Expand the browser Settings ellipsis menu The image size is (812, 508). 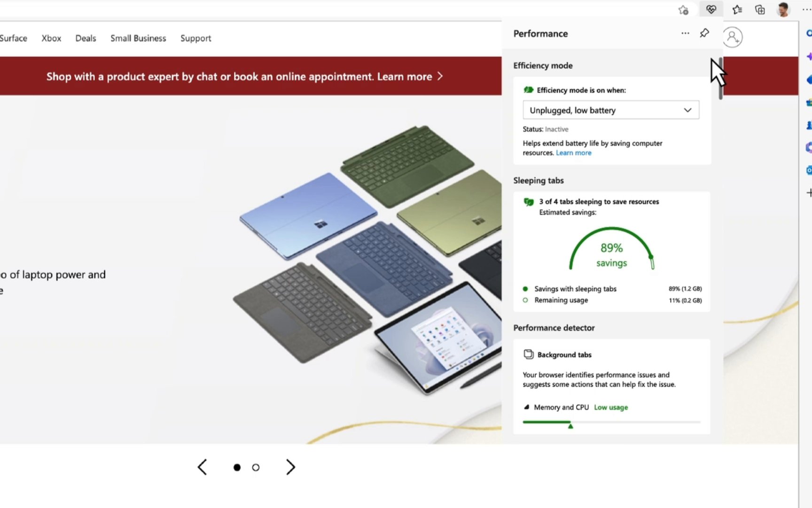[805, 9]
